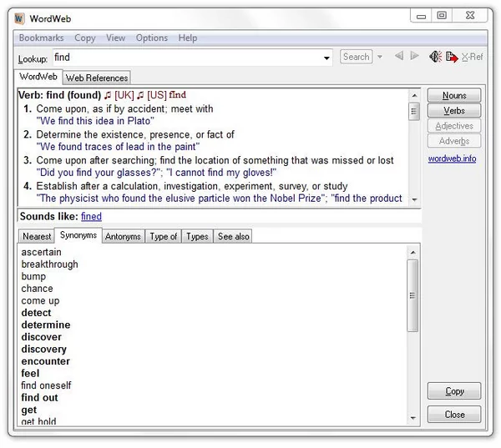Select synonym 'find oneself'
The image size is (501, 448).
46,385
